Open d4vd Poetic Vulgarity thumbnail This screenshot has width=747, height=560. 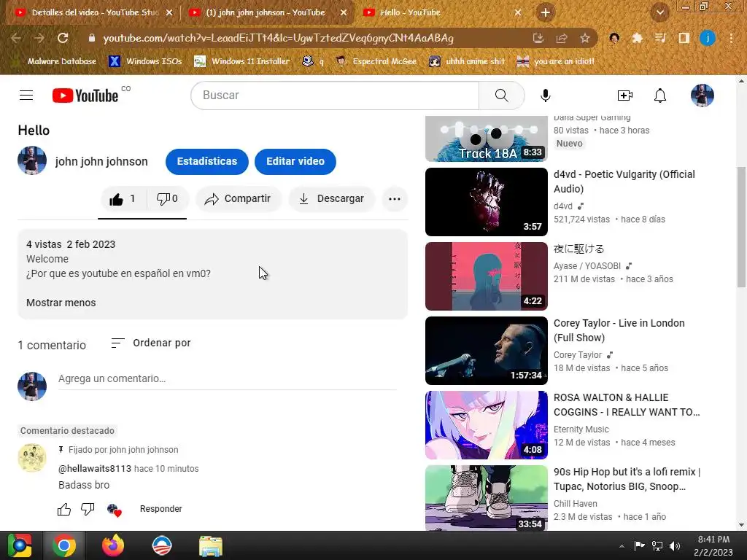(x=487, y=202)
